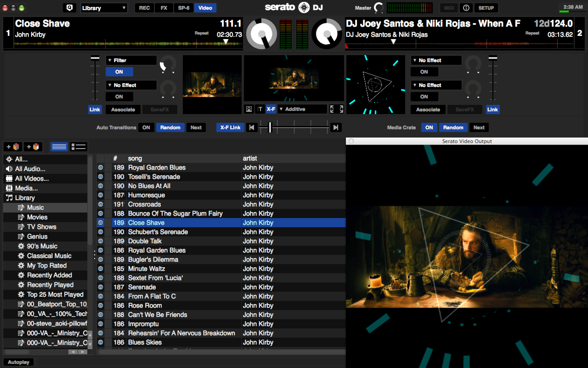The image size is (588, 368).
Task: Click the right deck platter indicator
Action: [x=327, y=34]
